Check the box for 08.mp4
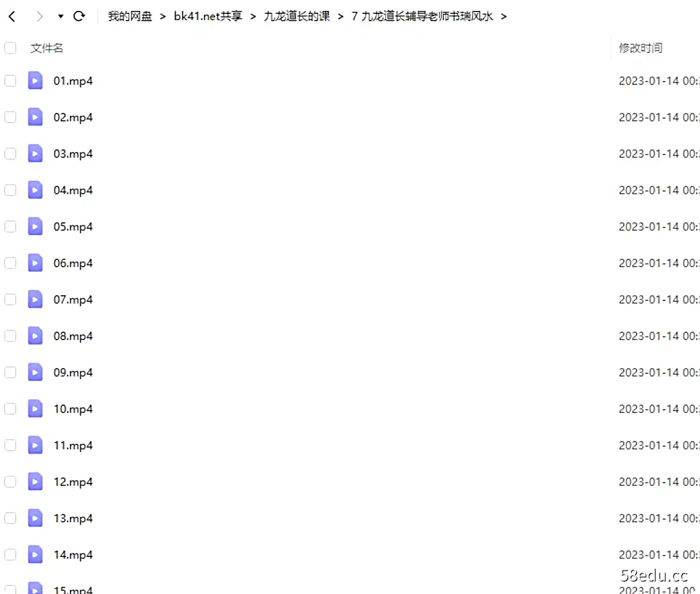 tap(10, 336)
